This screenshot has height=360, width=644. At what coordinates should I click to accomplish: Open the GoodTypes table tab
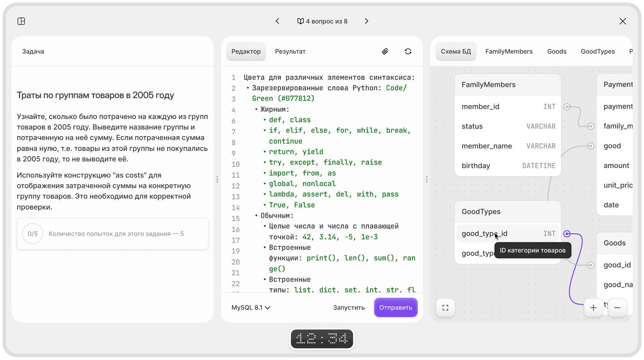click(x=598, y=51)
